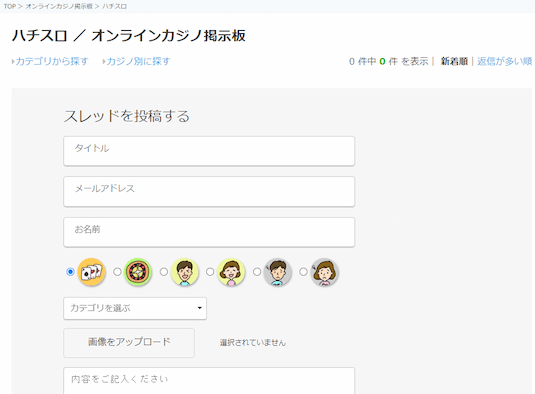
Task: Select the roulette wheel avatar radio button
Action: point(117,272)
